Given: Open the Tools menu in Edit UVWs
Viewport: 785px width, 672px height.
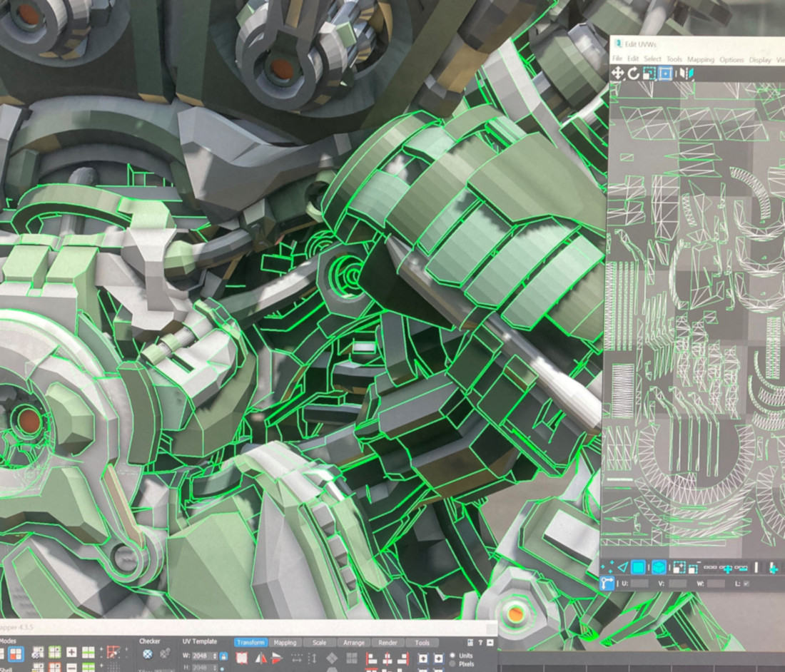Looking at the screenshot, I should click(674, 59).
